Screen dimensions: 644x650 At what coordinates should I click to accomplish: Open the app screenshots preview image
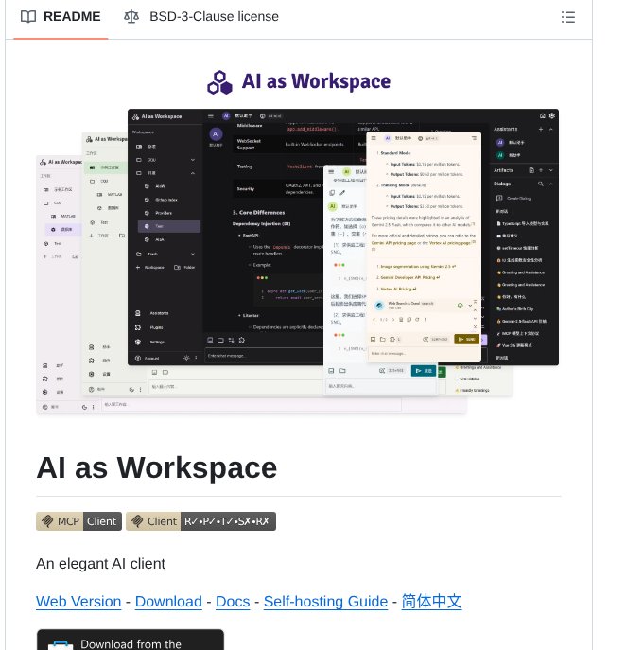coord(298,261)
